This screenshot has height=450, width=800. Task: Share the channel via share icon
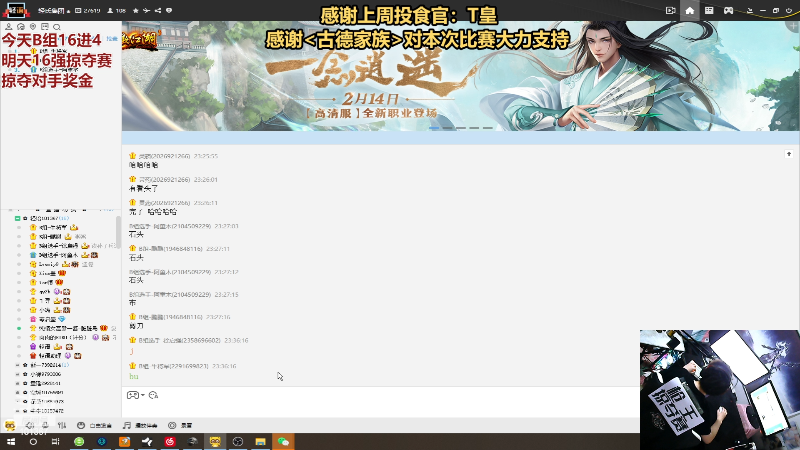(158, 10)
